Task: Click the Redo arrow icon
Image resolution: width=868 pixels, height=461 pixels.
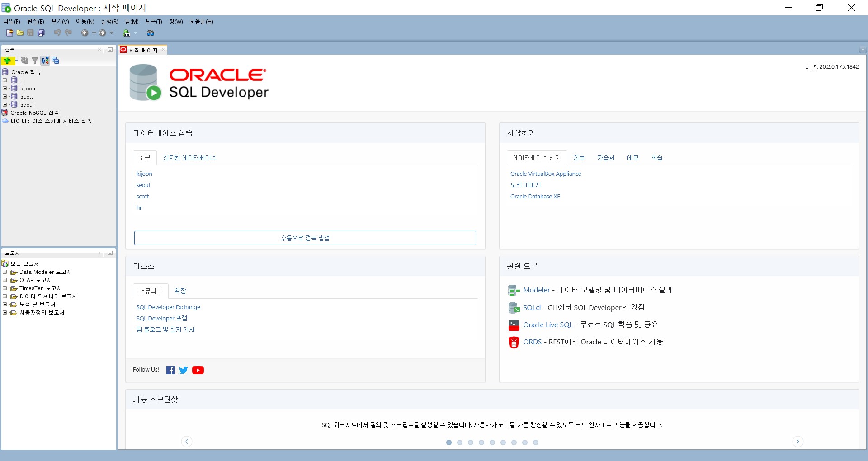Action: (68, 33)
